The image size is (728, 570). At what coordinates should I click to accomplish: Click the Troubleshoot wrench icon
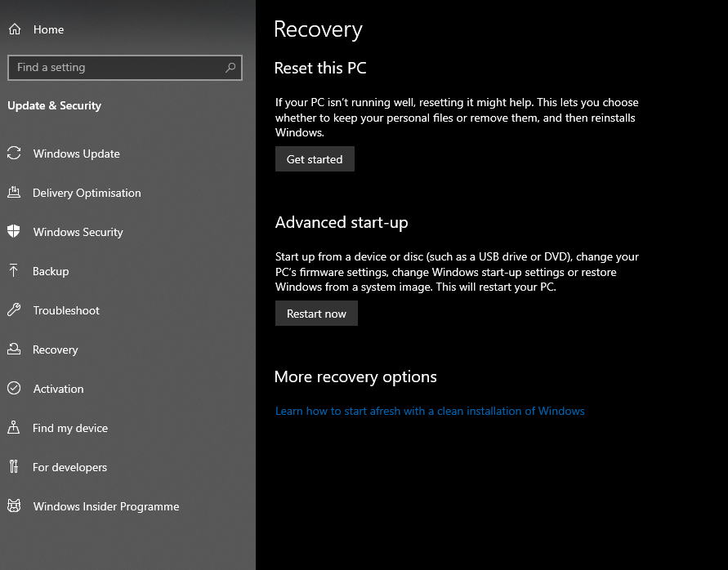tap(14, 309)
